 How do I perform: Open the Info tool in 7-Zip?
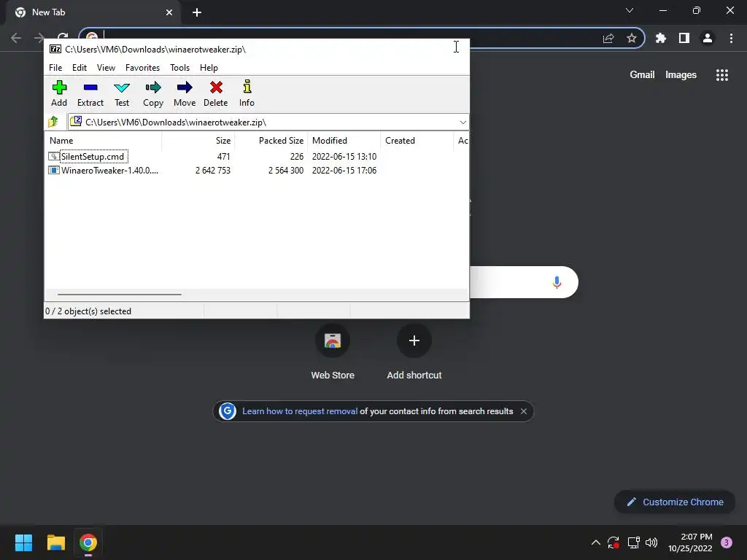[x=247, y=94]
